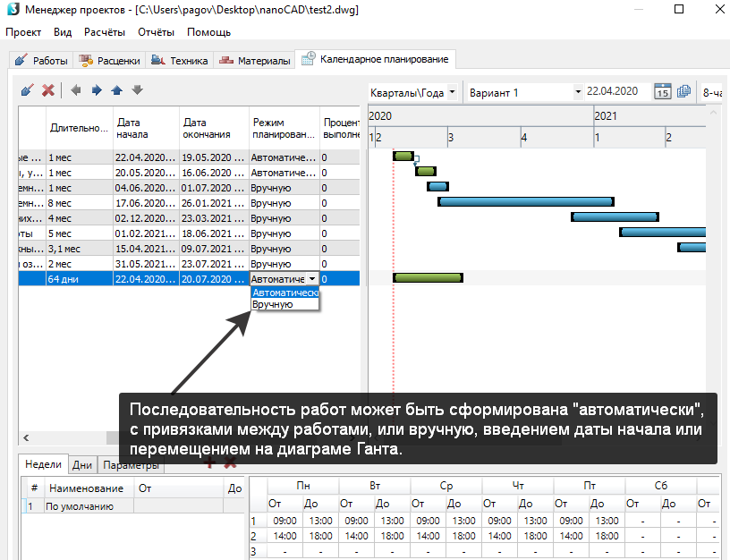Click the Дата окончания column header

214,128
